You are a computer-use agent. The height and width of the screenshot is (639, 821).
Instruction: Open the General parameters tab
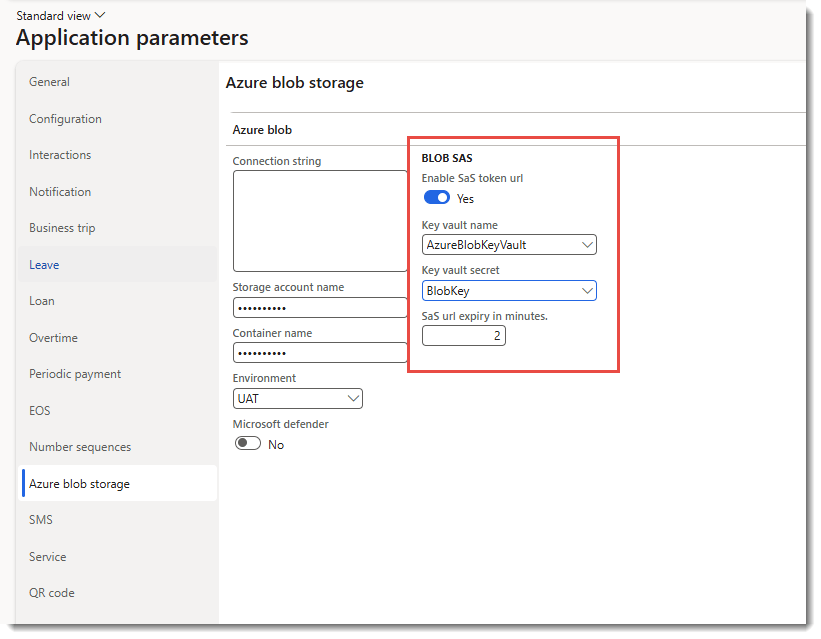(x=49, y=82)
